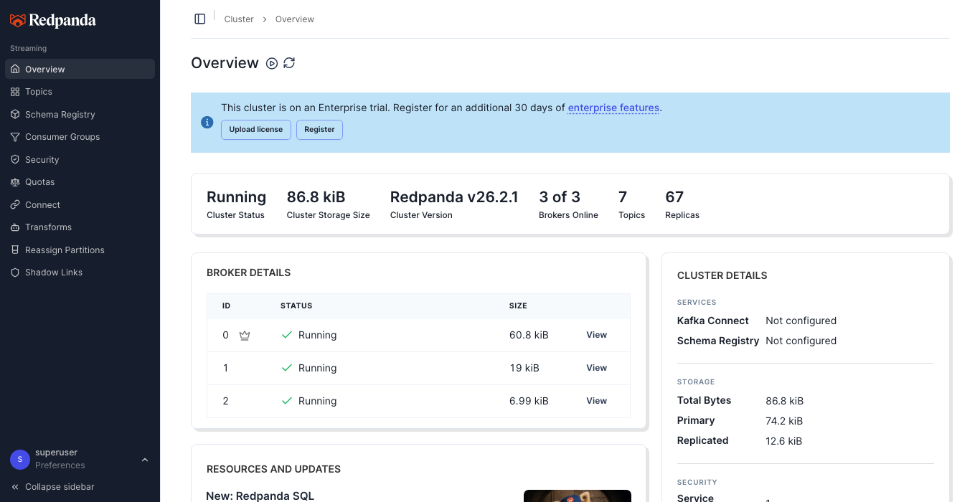This screenshot has width=980, height=502.
Task: Toggle the sidebar panel icon near breadcrumb
Action: [200, 19]
